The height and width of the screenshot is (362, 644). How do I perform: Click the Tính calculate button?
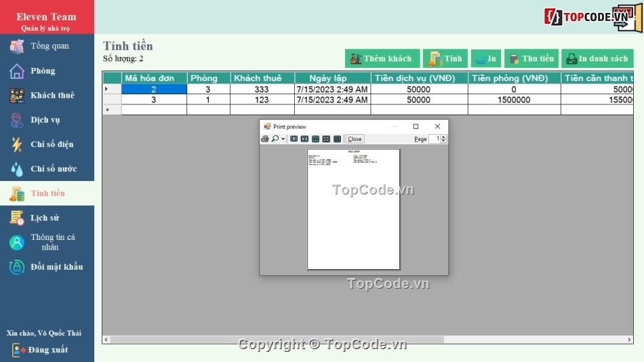(x=445, y=58)
